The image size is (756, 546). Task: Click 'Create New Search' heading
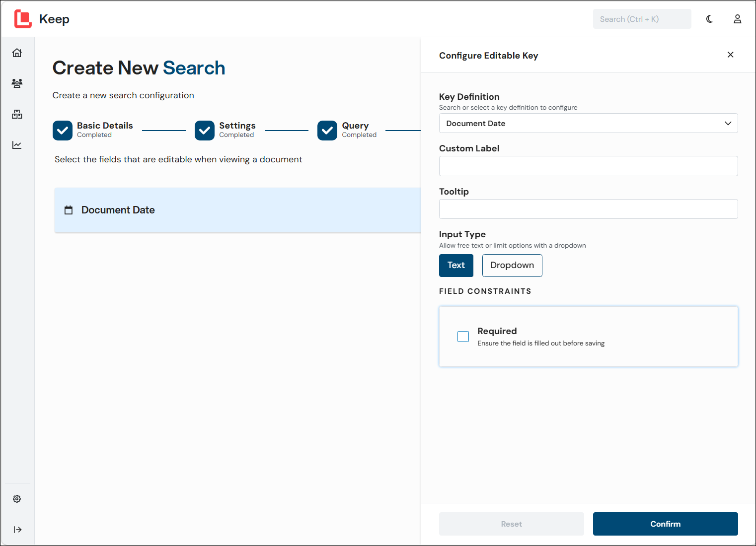click(139, 68)
